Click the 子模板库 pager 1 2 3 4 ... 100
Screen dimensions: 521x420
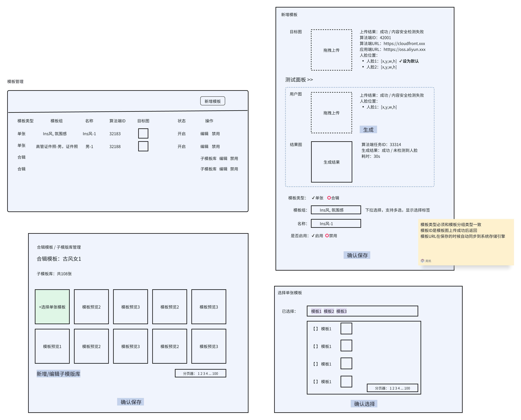[200, 373]
